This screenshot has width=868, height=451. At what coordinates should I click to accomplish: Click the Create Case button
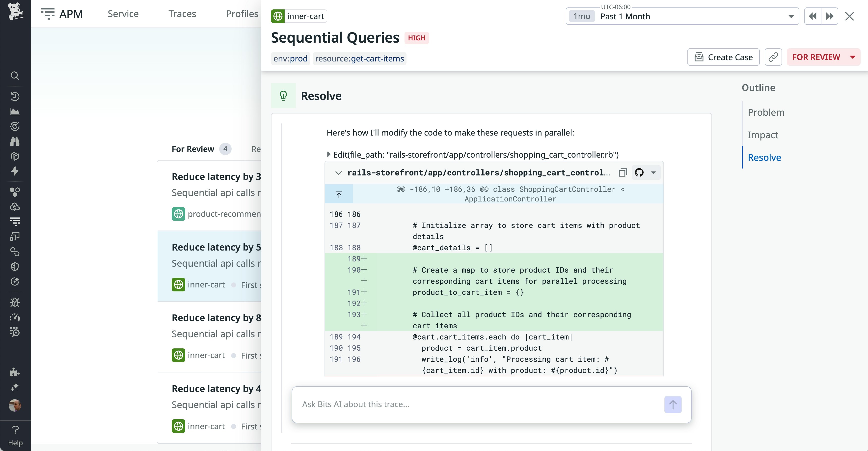click(x=723, y=57)
